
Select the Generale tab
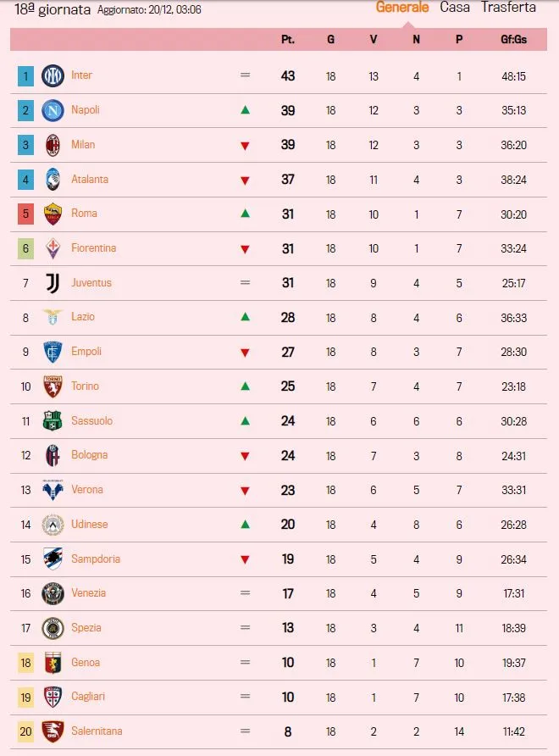(402, 8)
